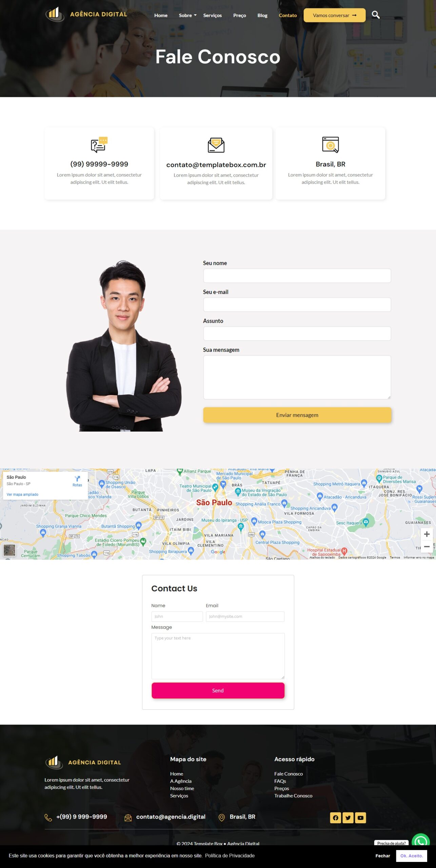Screen dimensions: 436x868
Task: Click Mooca Plaza Shopping map marker
Action: [x=254, y=521]
